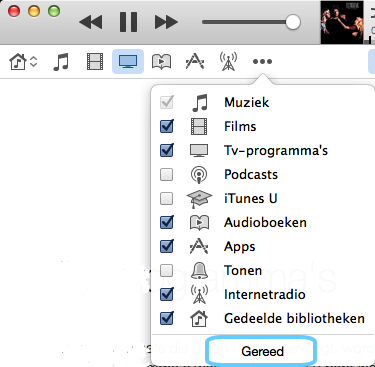
Task: Click the antenna icon beside Internetradio
Action: click(199, 294)
